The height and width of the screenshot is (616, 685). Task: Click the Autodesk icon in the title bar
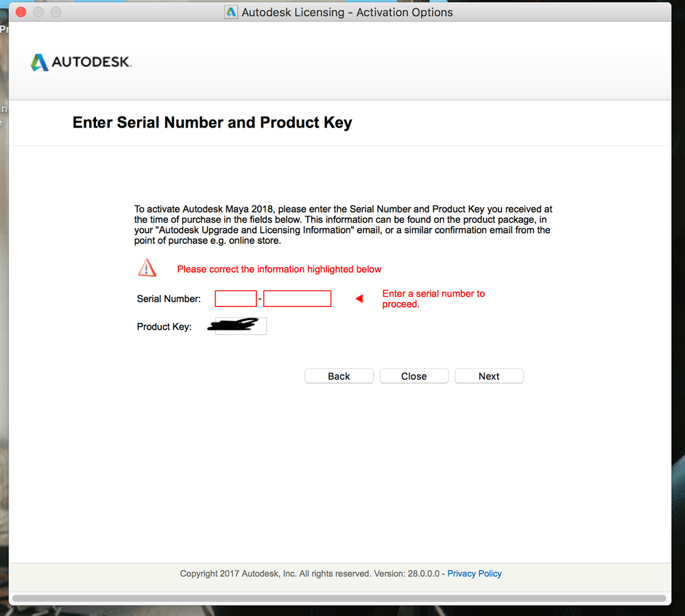[x=230, y=12]
